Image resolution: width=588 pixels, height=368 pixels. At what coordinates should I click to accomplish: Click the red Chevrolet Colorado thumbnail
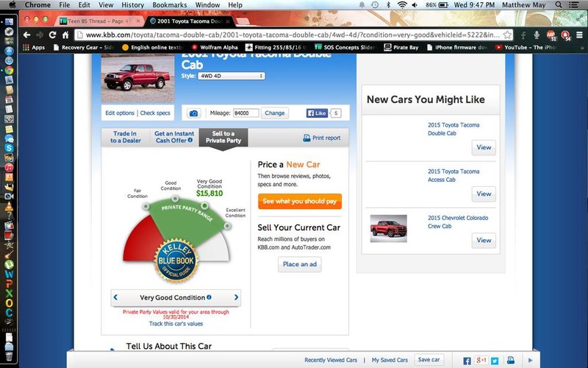coord(389,229)
